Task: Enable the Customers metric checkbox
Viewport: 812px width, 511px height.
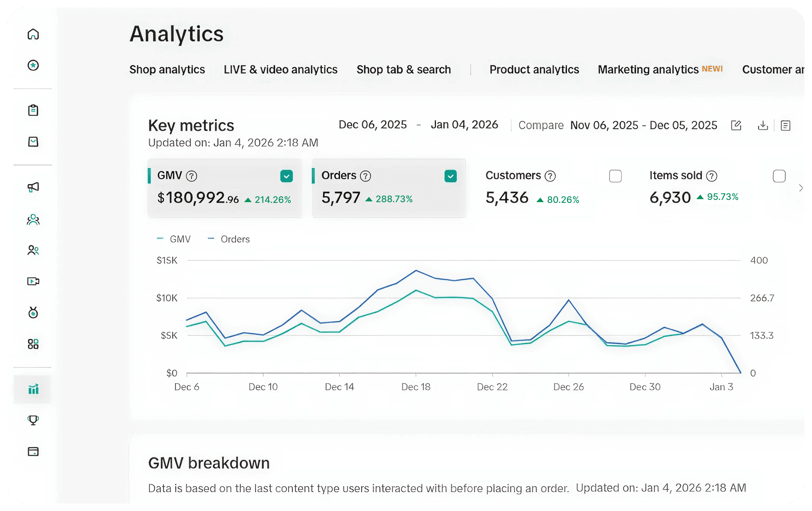Action: pyautogui.click(x=615, y=176)
